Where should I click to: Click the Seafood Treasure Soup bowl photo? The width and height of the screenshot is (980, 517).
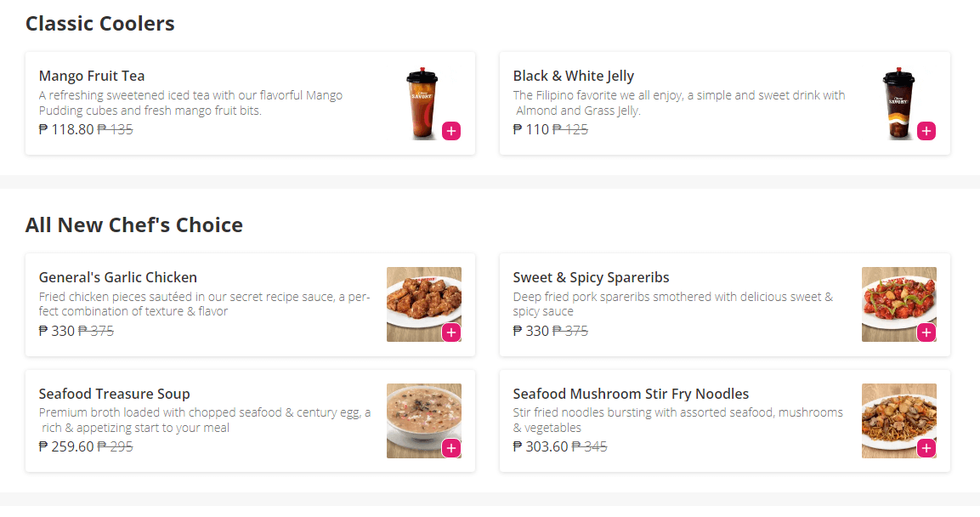423,421
